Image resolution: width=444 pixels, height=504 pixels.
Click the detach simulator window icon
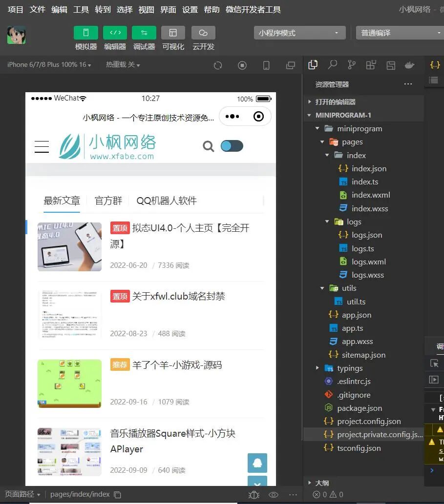(x=290, y=65)
